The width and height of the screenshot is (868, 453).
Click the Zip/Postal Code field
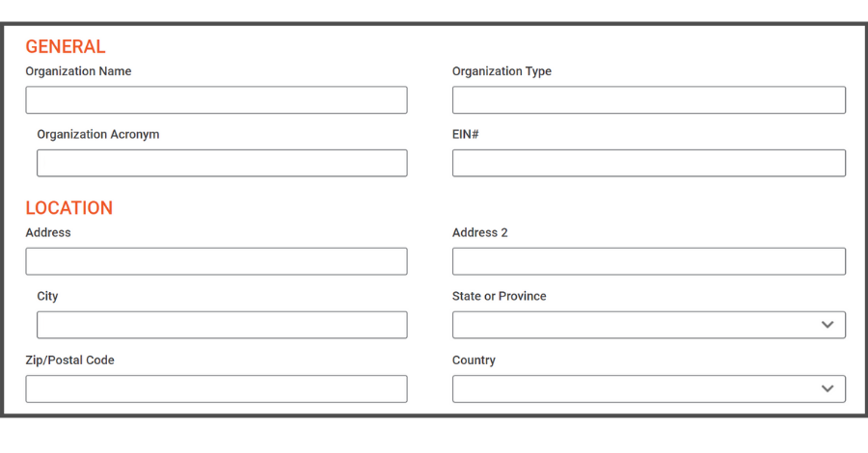[216, 388]
